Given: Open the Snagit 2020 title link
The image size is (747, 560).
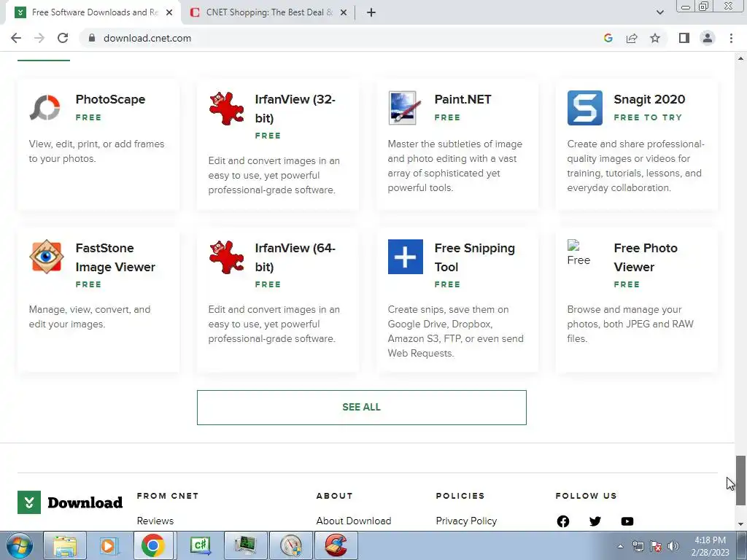Looking at the screenshot, I should (649, 99).
